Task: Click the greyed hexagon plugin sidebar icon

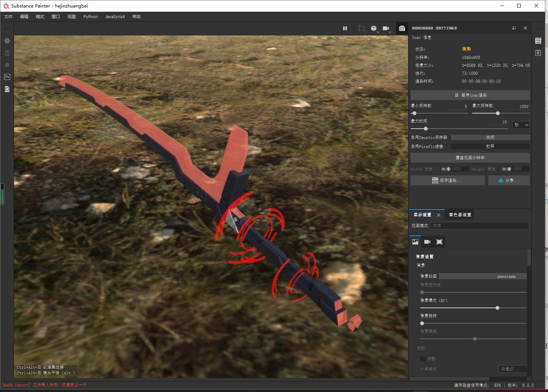Action: 7,65
